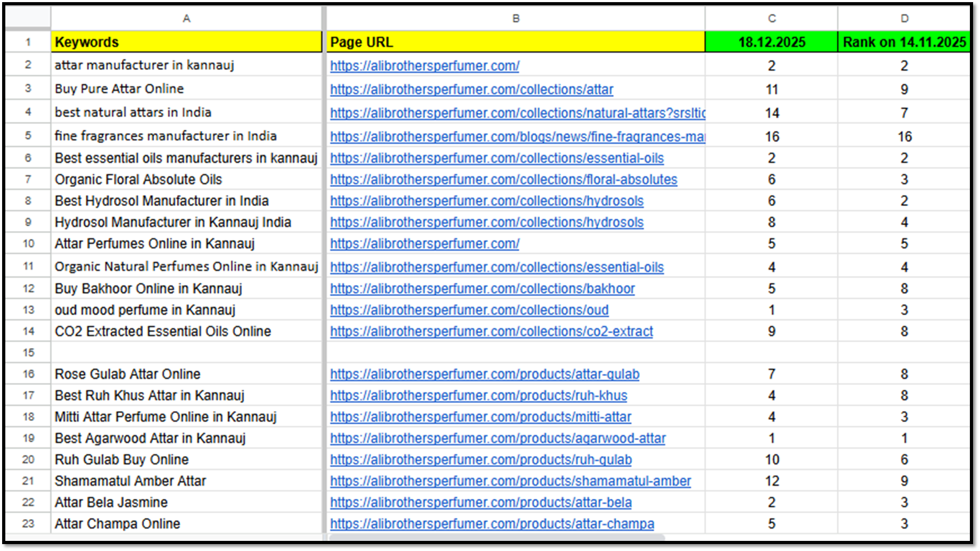Open the bakhoor collection link

tap(482, 289)
